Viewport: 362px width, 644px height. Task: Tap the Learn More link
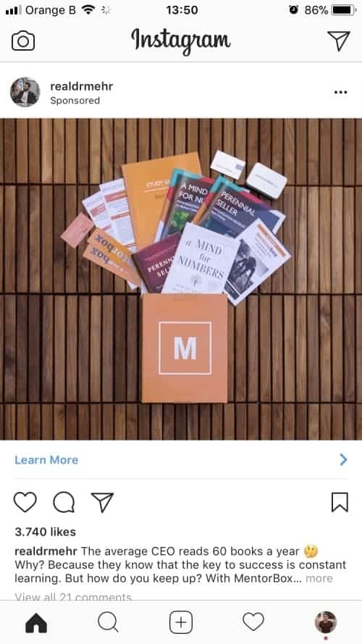46,459
